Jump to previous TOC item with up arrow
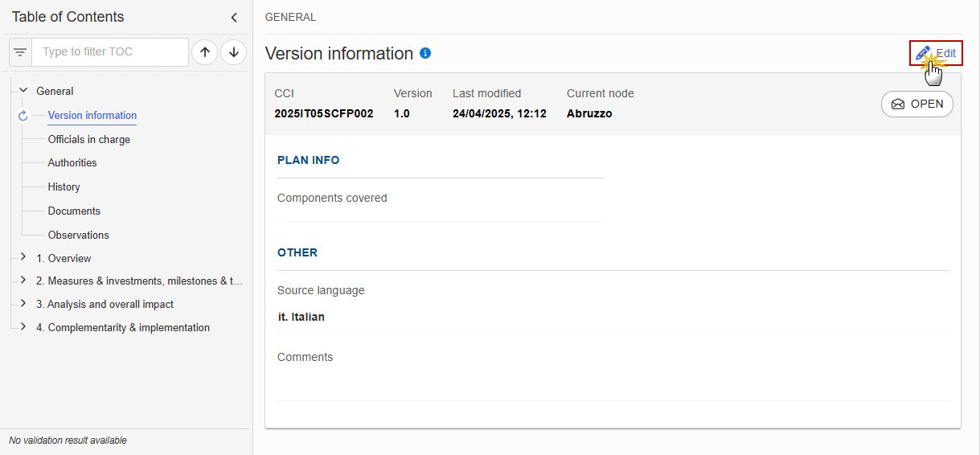Screen dimensions: 980x455 (x=205, y=52)
